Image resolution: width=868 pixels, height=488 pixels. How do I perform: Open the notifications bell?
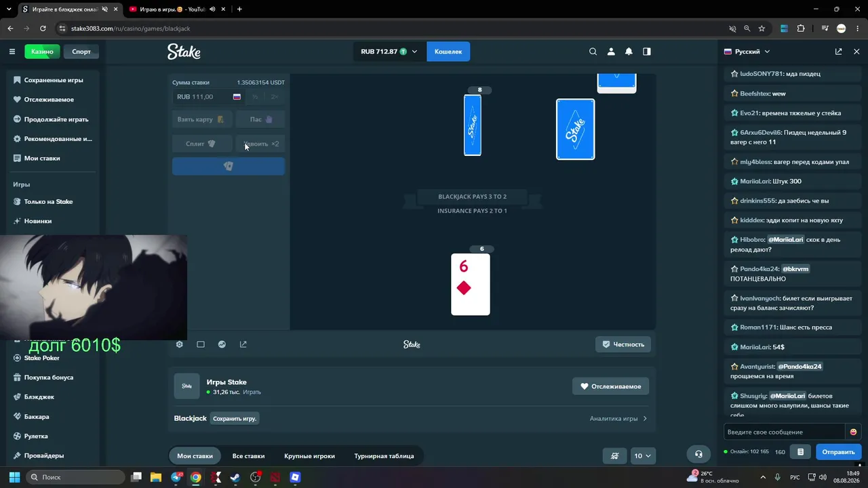point(629,52)
